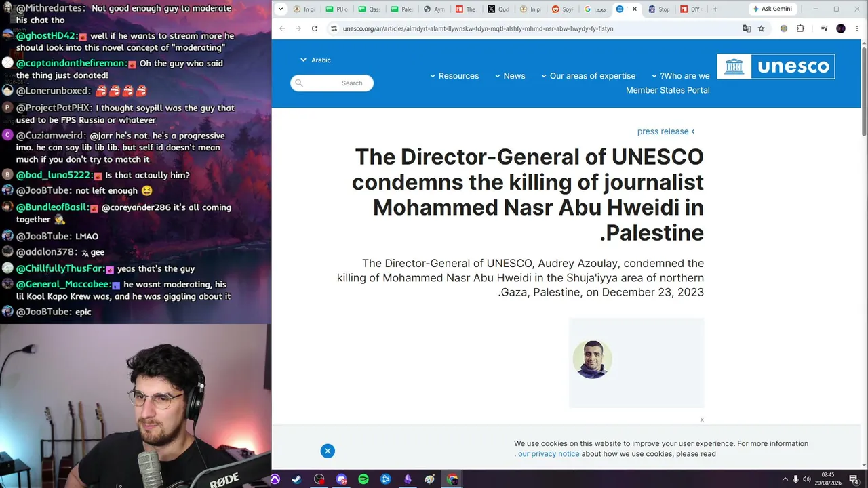Expand the Resources menu
Screen dimensions: 868x488
click(454, 76)
